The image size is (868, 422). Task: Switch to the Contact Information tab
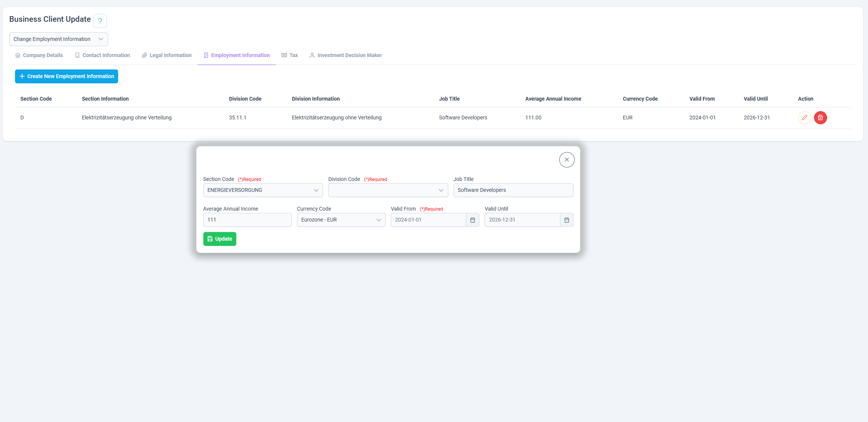102,55
